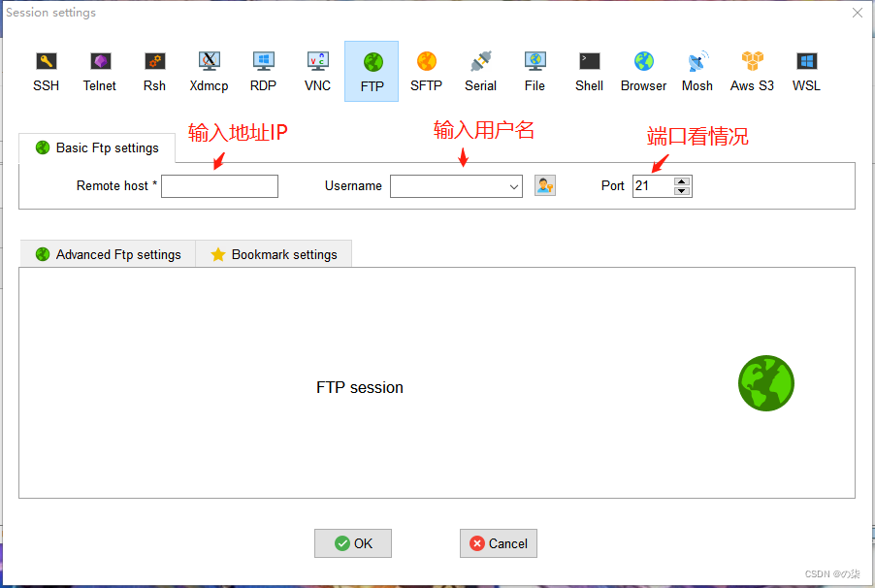Click inside the Remote host field
This screenshot has width=875, height=588.
click(x=219, y=185)
